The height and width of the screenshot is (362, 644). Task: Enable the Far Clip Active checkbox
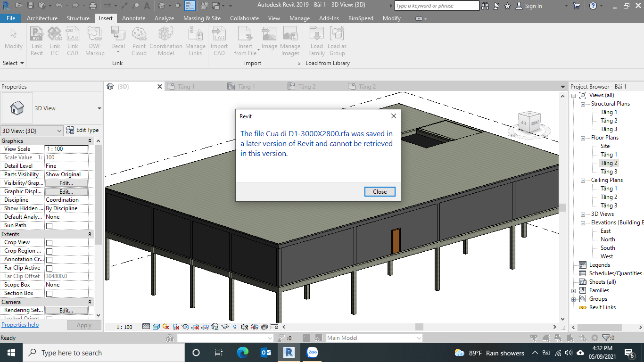point(49,268)
